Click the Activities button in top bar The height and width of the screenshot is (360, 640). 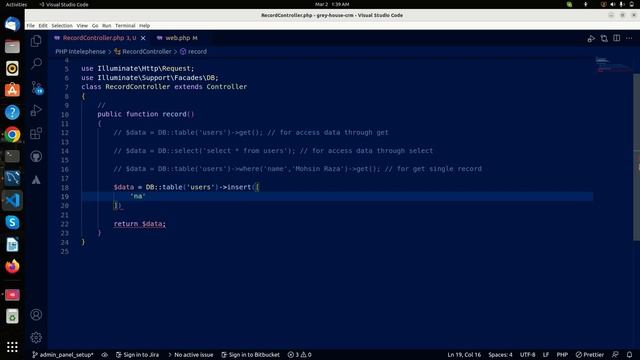click(x=16, y=4)
